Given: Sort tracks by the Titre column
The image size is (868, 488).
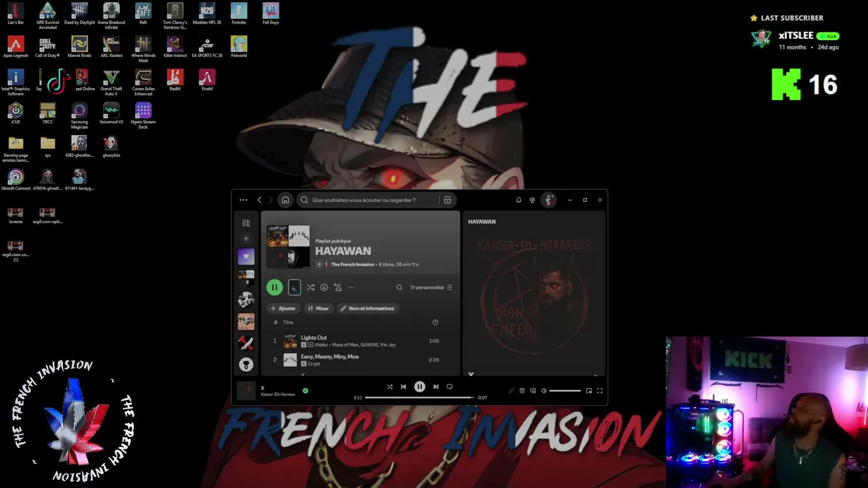Looking at the screenshot, I should (288, 323).
